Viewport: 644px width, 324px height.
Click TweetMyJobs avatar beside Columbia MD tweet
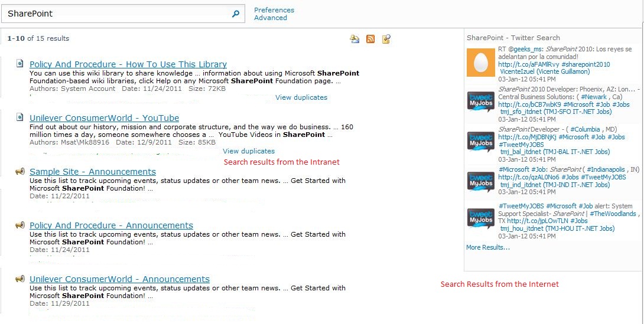(x=480, y=142)
